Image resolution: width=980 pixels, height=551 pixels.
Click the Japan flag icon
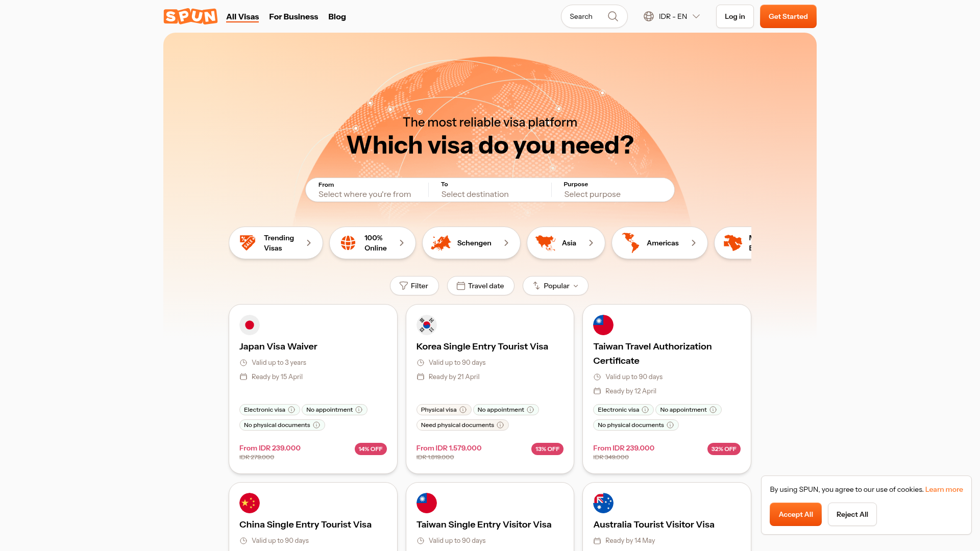click(x=250, y=325)
